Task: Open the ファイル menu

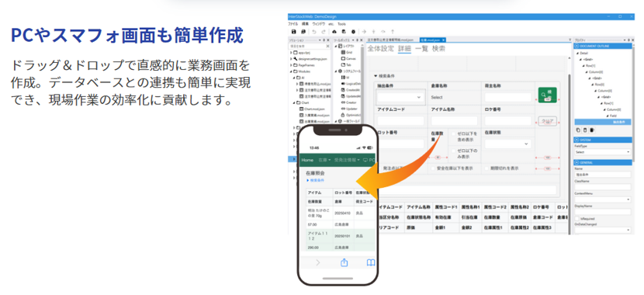Action: click(293, 24)
